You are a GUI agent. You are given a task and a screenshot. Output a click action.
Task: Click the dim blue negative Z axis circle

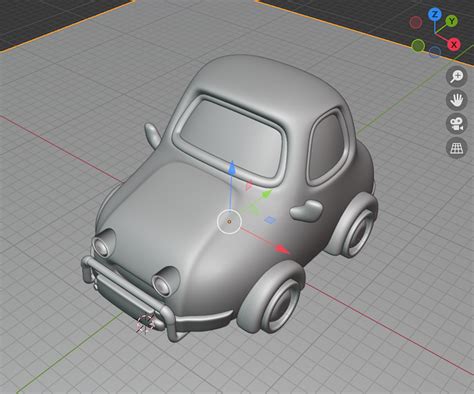(435, 52)
